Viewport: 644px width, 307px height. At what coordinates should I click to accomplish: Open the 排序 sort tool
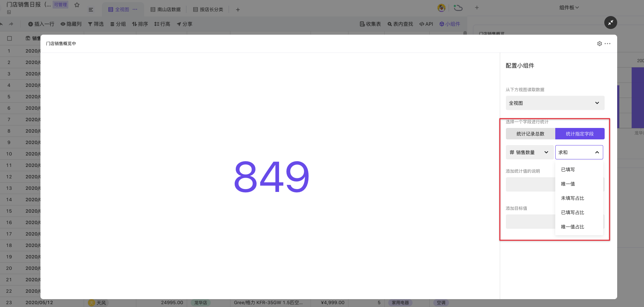pos(140,24)
